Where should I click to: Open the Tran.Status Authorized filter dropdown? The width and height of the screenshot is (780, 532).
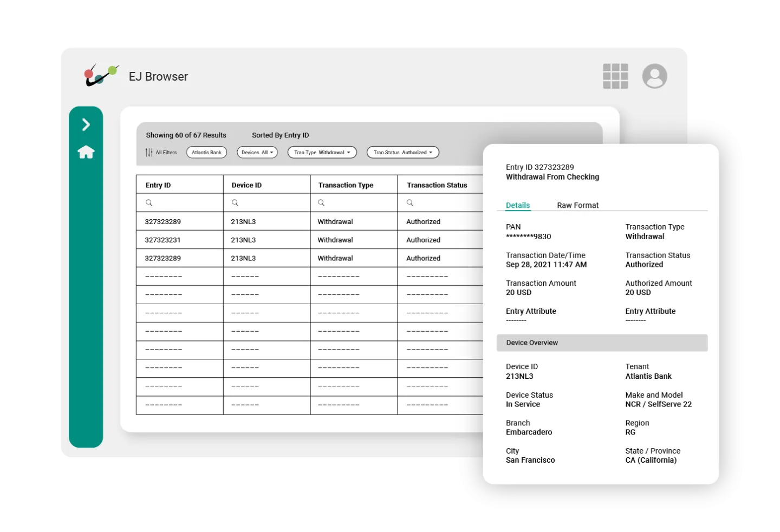click(402, 153)
